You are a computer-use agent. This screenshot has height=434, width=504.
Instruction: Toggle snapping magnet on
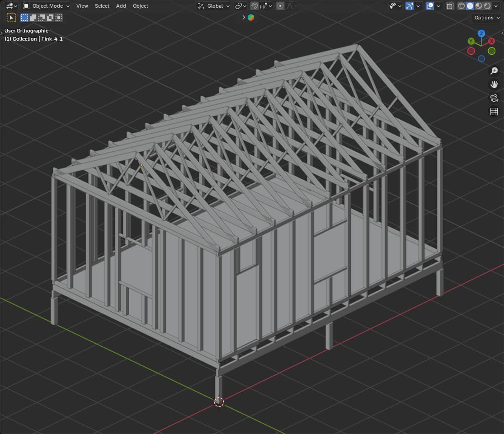(x=254, y=6)
